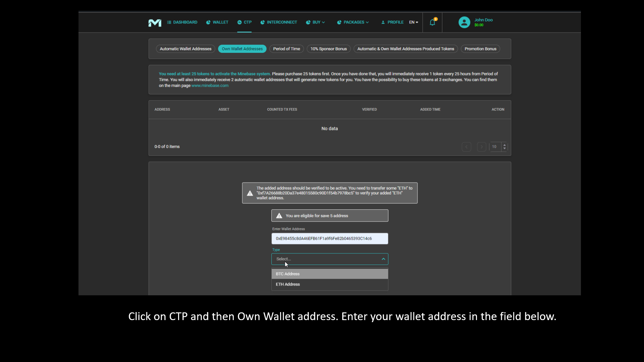Click the Own Wallet Addresses tab
This screenshot has width=644, height=362.
pyautogui.click(x=242, y=49)
